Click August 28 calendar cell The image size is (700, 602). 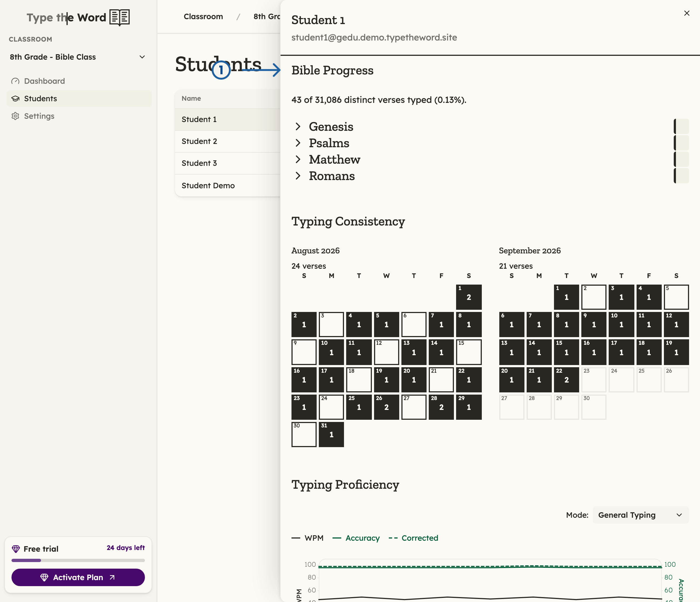[441, 407]
